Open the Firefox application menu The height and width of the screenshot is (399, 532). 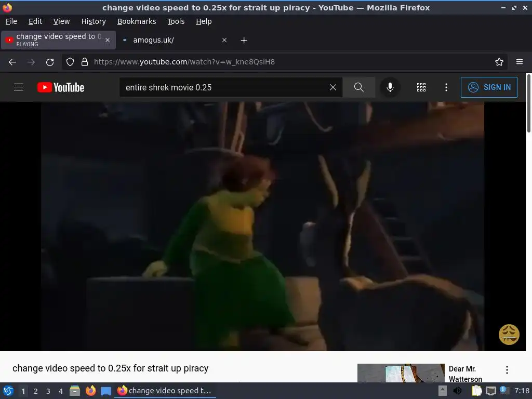[x=520, y=62]
